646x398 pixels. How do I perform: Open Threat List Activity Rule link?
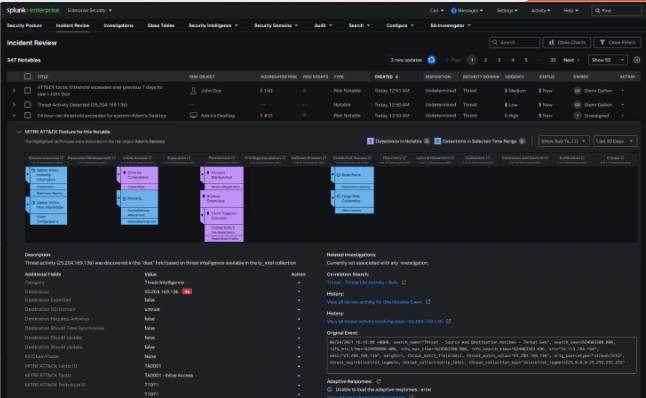pyautogui.click(x=362, y=283)
